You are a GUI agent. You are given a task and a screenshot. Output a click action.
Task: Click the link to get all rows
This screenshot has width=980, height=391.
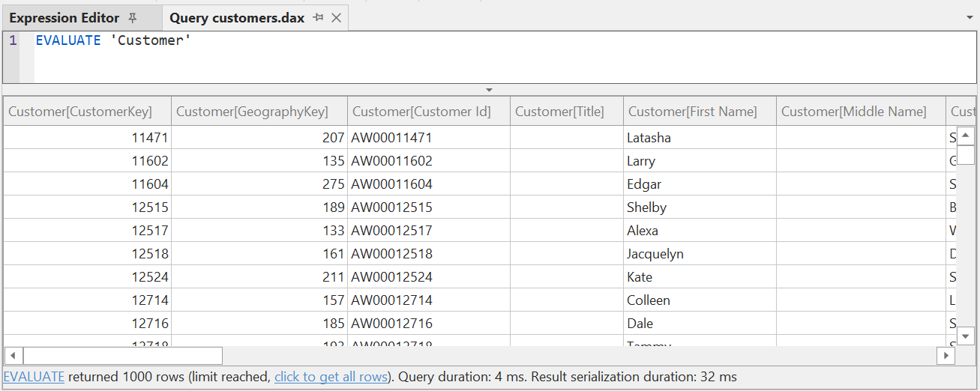pos(331,377)
